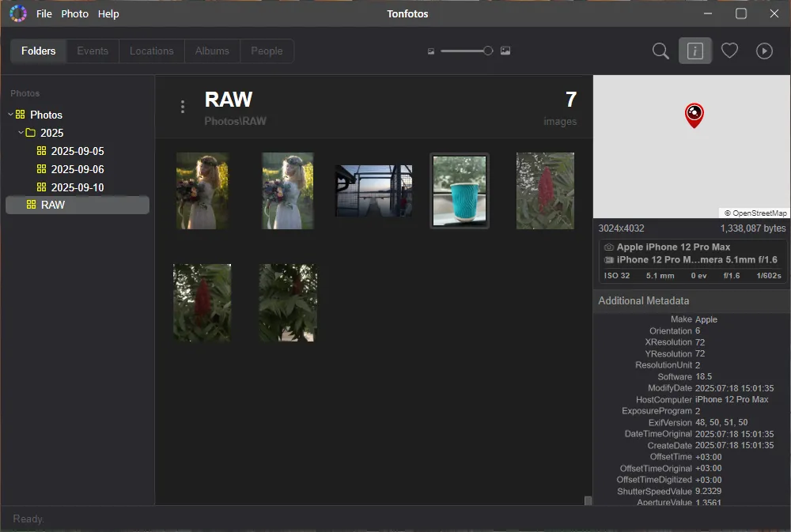Click the thumbnail size slider handle

click(x=488, y=51)
